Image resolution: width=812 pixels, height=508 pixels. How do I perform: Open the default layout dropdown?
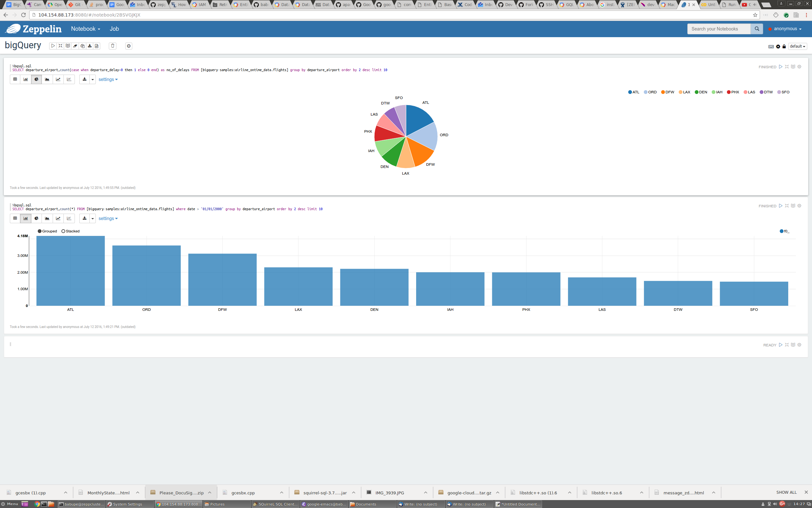[798, 46]
